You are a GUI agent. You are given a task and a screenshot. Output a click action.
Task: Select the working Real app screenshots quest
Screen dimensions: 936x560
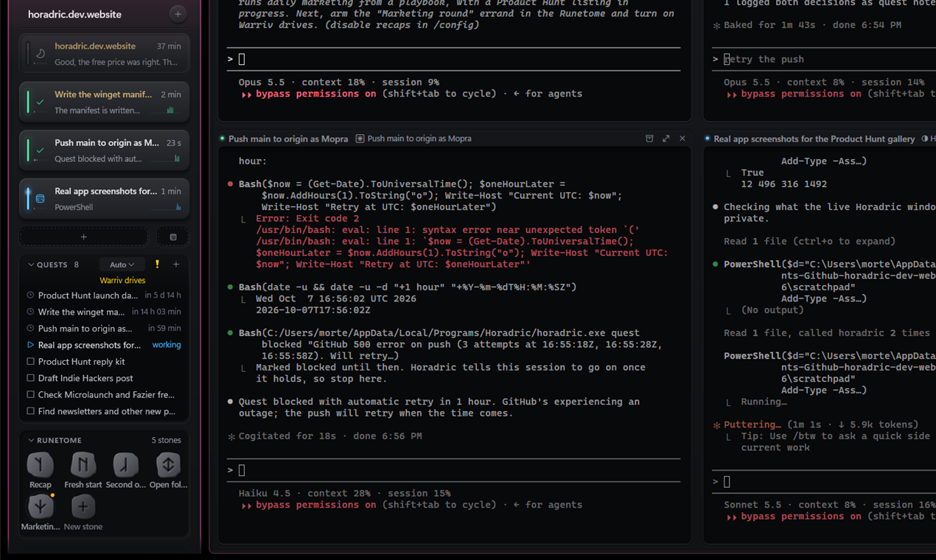pyautogui.click(x=104, y=345)
